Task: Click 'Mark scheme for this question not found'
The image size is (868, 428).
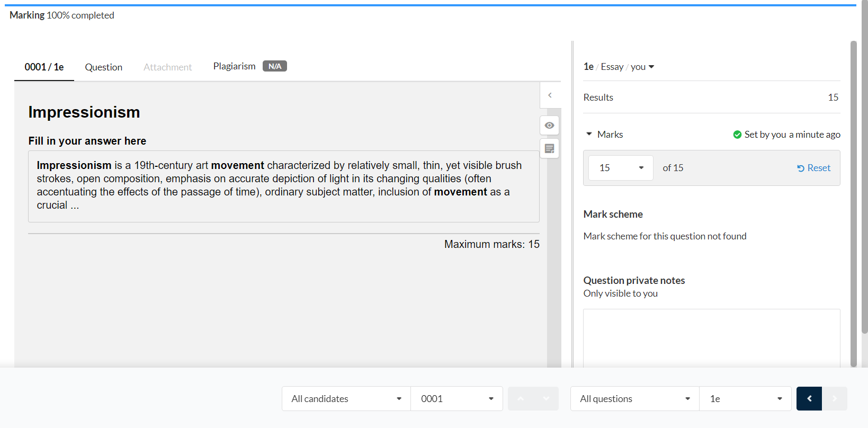Action: [665, 236]
